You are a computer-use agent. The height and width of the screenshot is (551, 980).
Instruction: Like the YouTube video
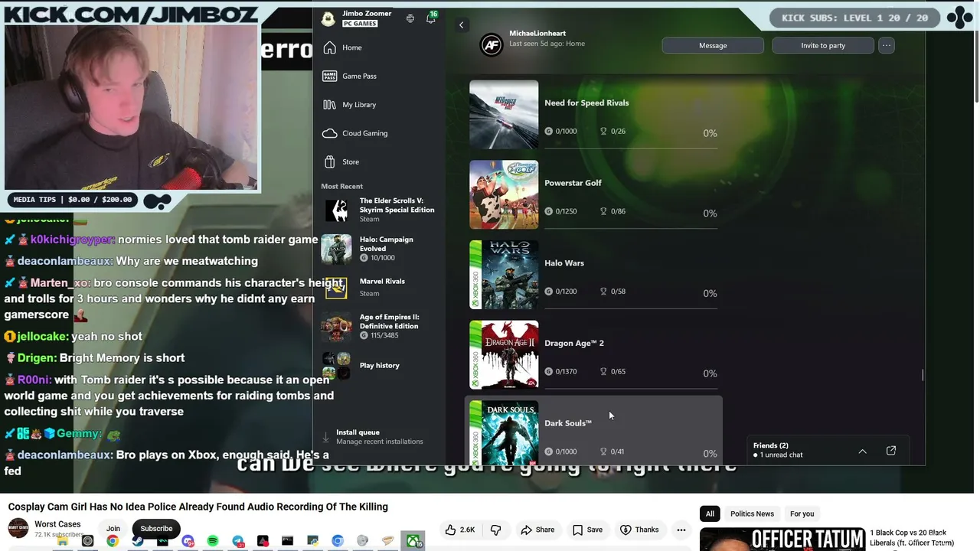click(x=460, y=530)
